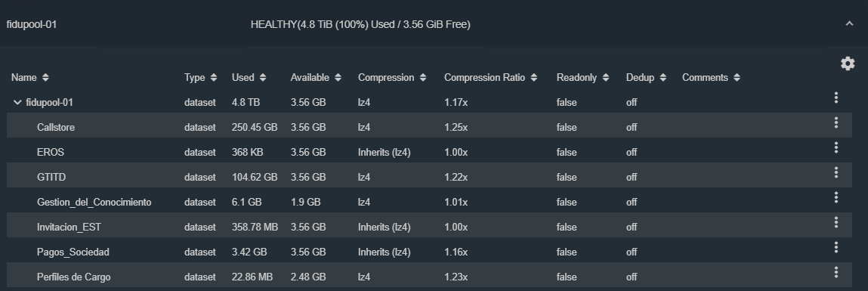Collapse the fidupool-01 dataset tree
Viewport: 868px width, 291px height.
pyautogui.click(x=17, y=103)
